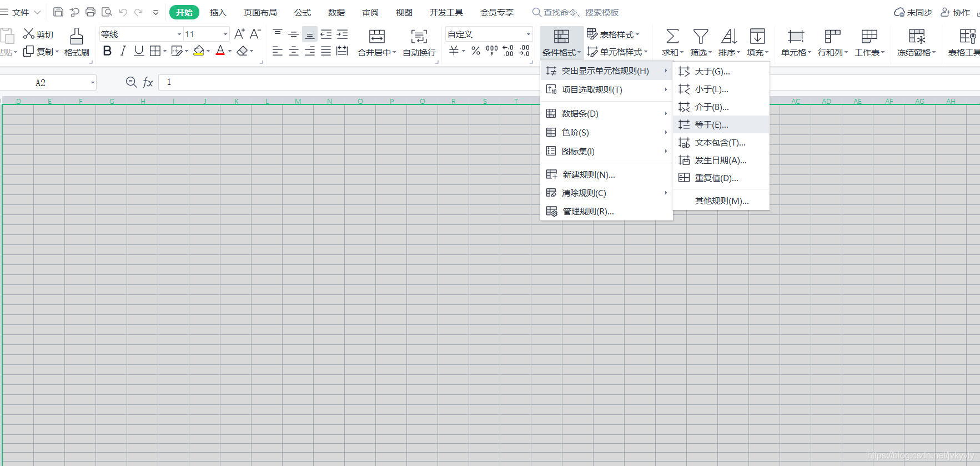Click Other Rules (其他规则) entry
Viewport: 980px width, 466px height.
(x=721, y=201)
